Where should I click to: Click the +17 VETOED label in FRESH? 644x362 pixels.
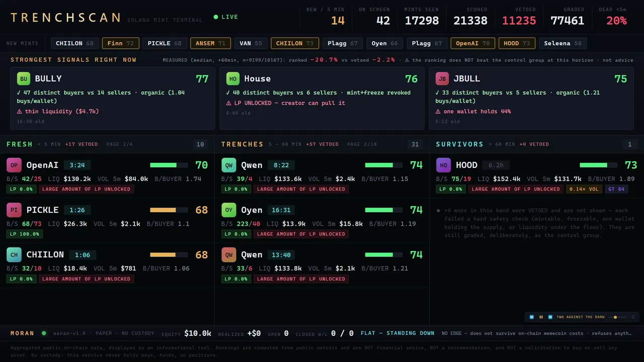[82, 144]
